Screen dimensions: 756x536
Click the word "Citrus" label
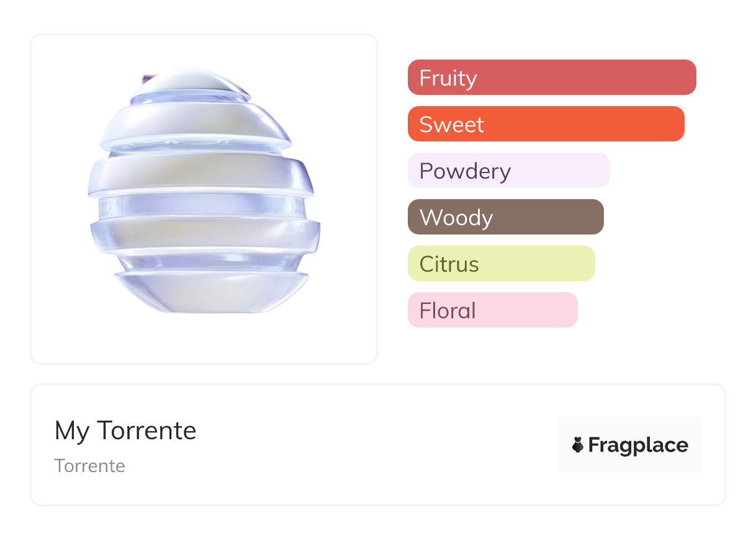click(449, 264)
